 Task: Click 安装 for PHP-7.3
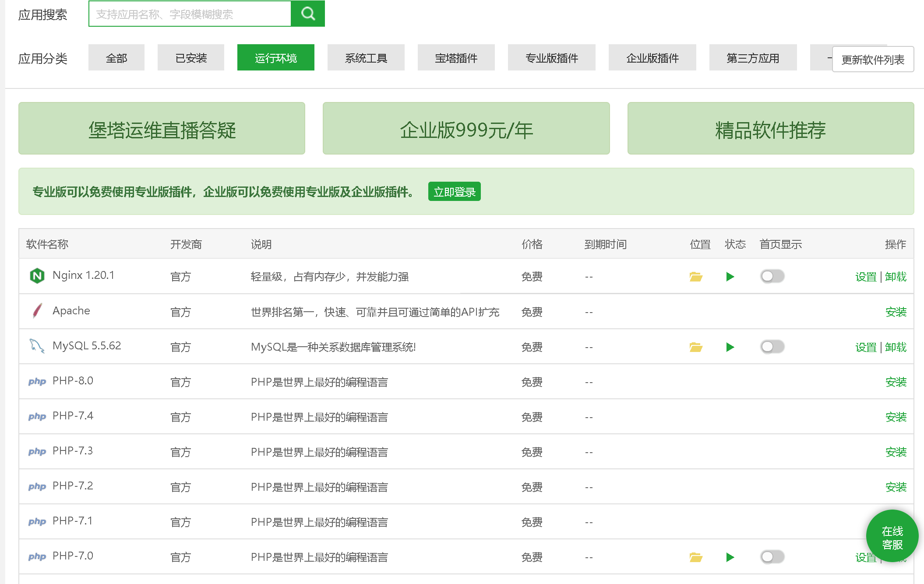click(896, 452)
